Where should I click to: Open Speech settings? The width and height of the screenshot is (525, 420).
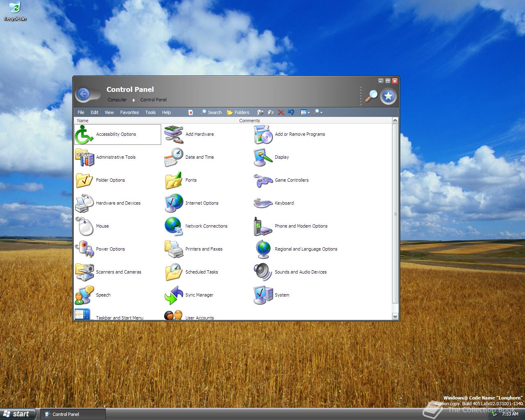click(93, 295)
